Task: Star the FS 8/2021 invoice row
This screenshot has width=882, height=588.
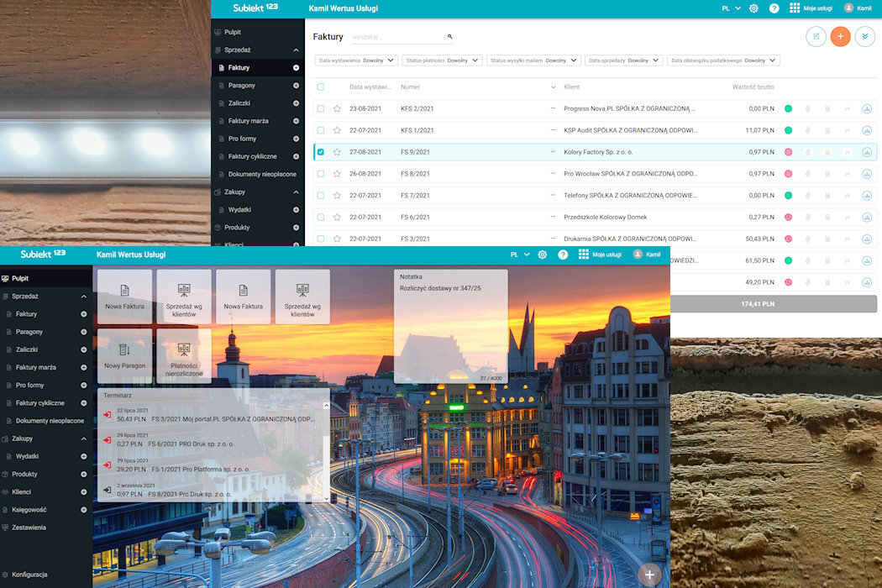Action: [x=337, y=174]
